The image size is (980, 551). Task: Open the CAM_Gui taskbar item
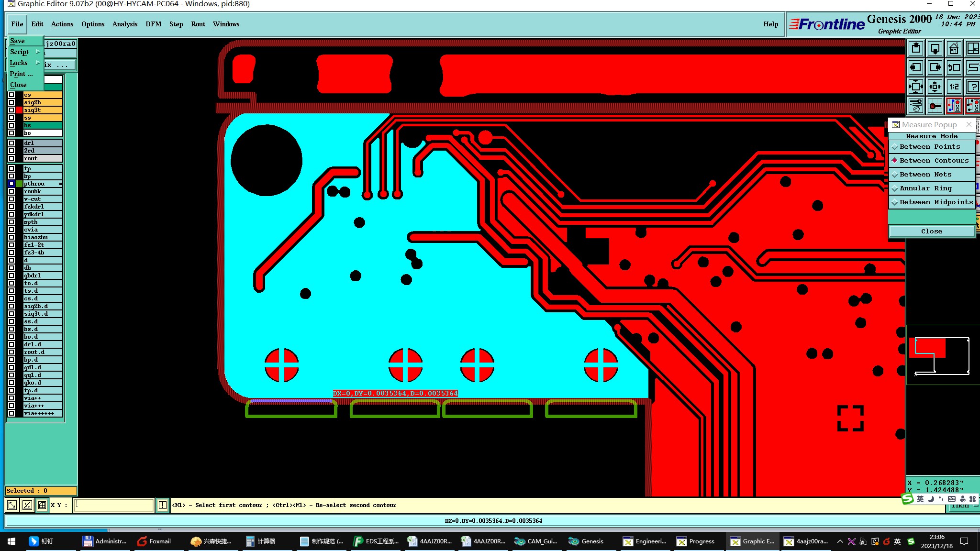(536, 541)
